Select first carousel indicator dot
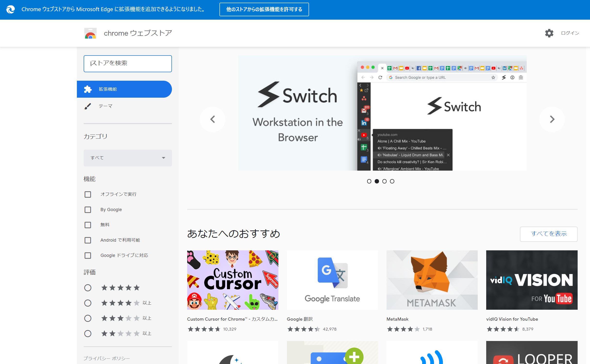The image size is (590, 364). coord(369,181)
